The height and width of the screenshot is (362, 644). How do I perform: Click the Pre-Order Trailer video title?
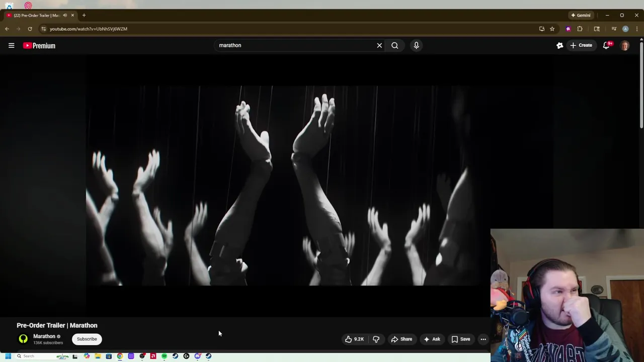tap(57, 325)
